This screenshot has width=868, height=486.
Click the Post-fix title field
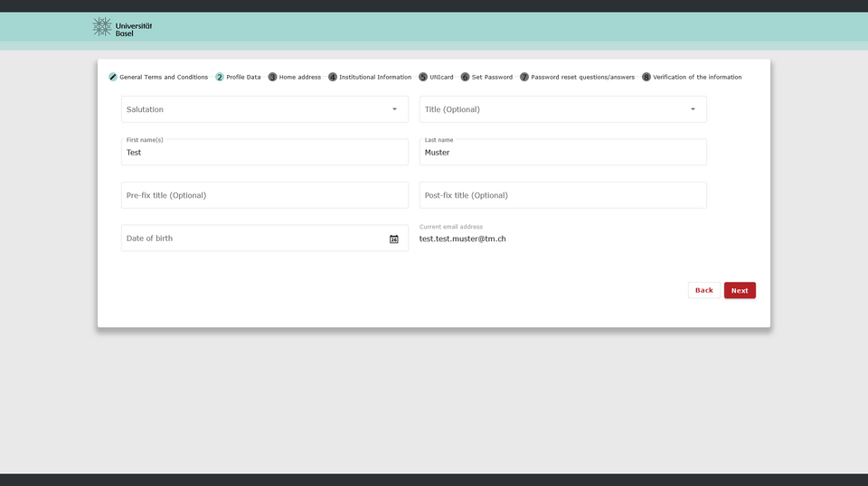[x=562, y=195]
